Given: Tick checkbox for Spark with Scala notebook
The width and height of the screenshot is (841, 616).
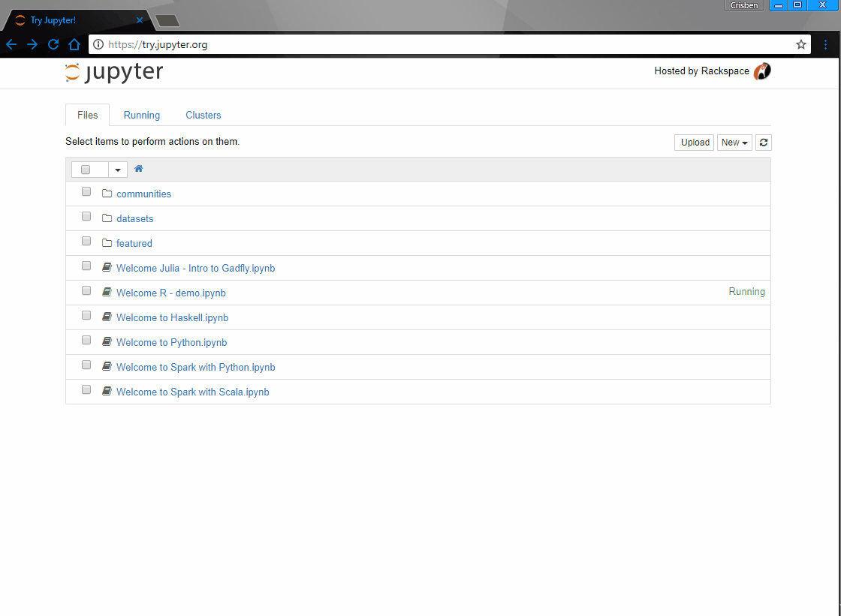Looking at the screenshot, I should click(86, 389).
